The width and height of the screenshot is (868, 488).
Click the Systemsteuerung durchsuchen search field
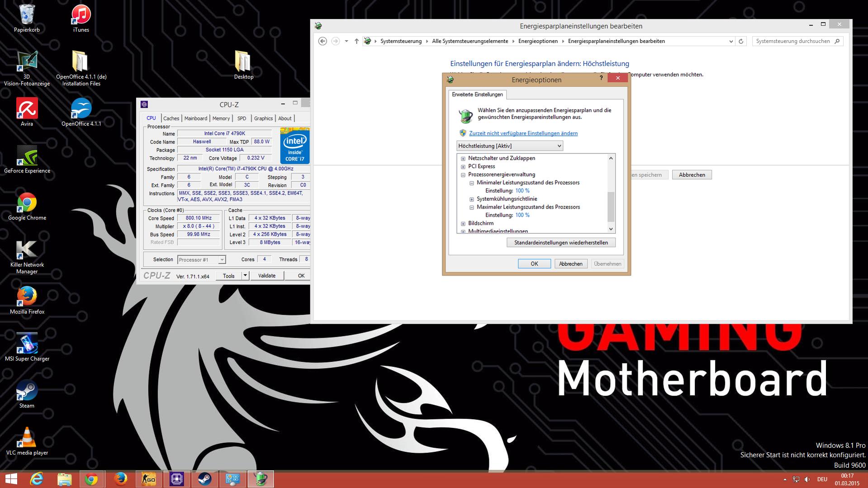point(798,41)
